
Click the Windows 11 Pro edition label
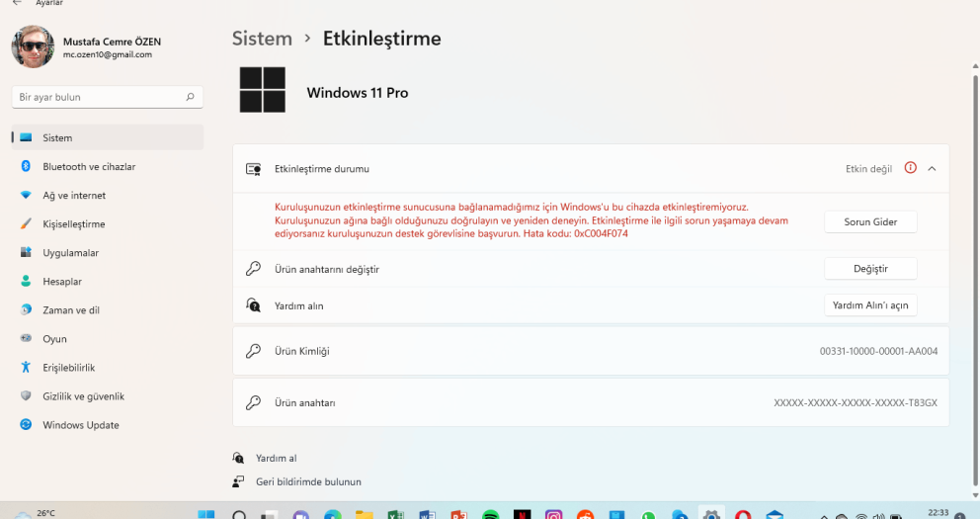point(358,93)
